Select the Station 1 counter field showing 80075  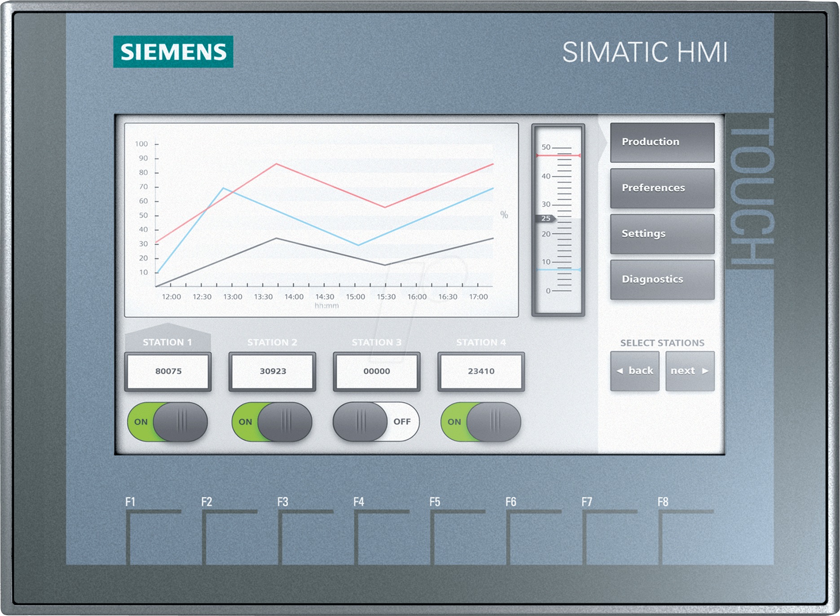click(x=168, y=371)
